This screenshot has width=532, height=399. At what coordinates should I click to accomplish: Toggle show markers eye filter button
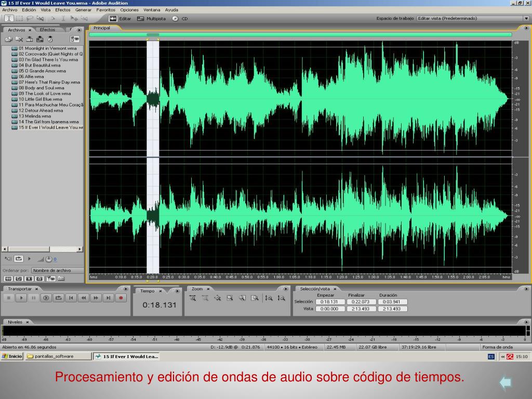pyautogui.click(x=51, y=278)
